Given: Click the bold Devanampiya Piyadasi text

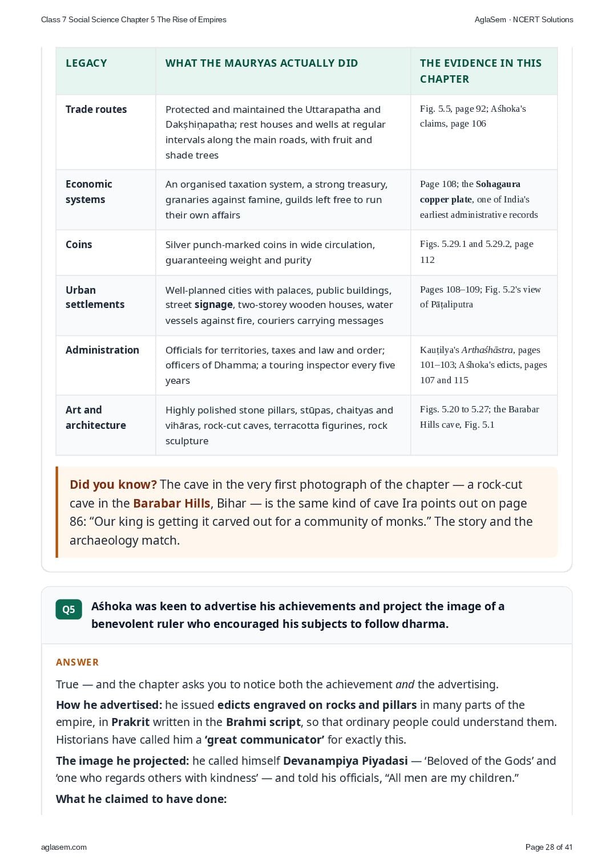Looking at the screenshot, I should [345, 761].
